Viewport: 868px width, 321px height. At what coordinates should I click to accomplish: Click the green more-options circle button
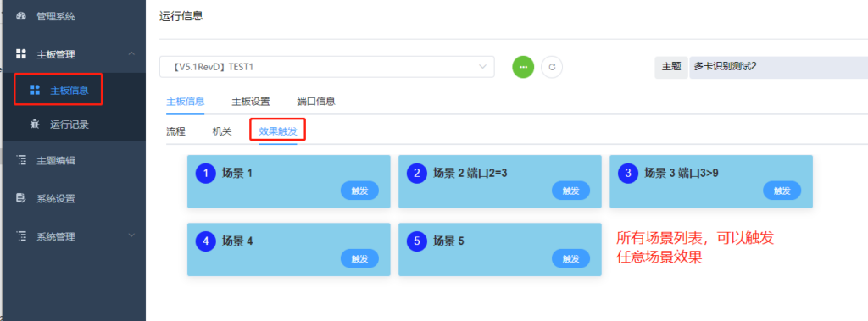[x=523, y=67]
